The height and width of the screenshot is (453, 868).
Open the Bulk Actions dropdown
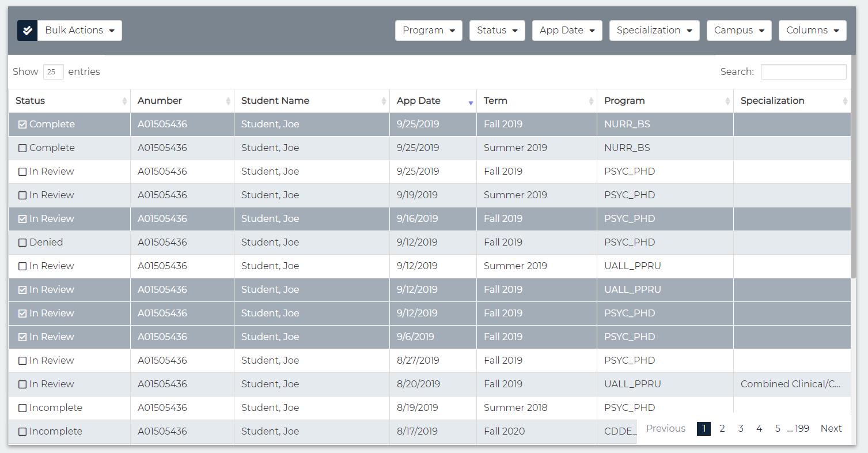79,31
